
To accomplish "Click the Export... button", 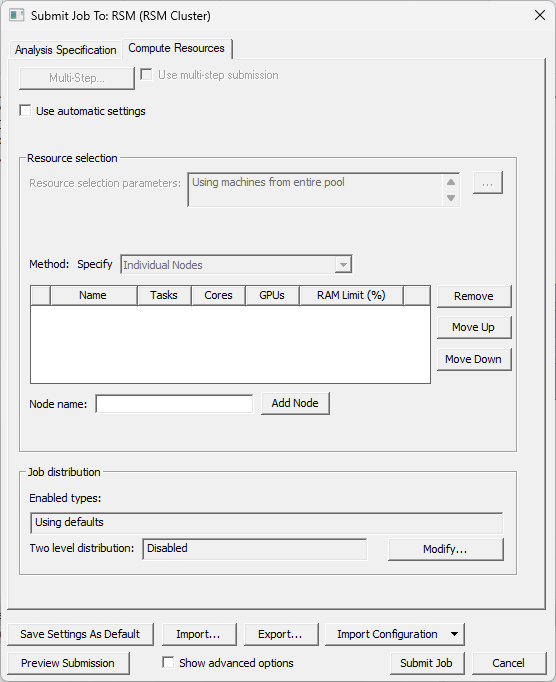I will coord(281,635).
